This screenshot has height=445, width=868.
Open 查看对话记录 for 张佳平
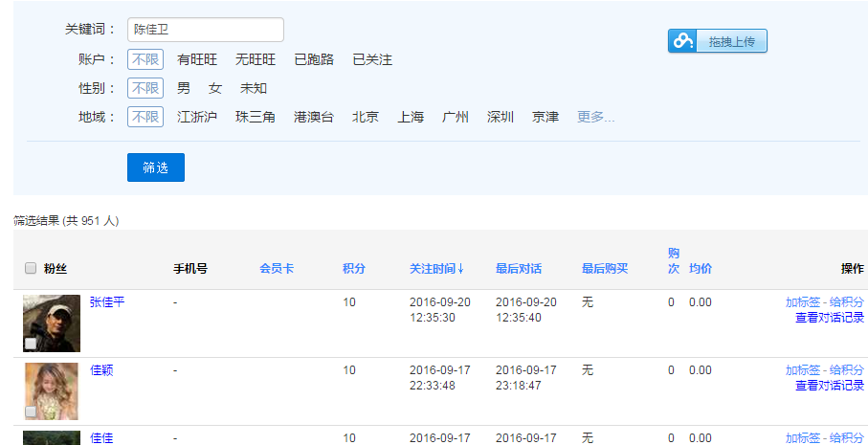click(x=829, y=318)
